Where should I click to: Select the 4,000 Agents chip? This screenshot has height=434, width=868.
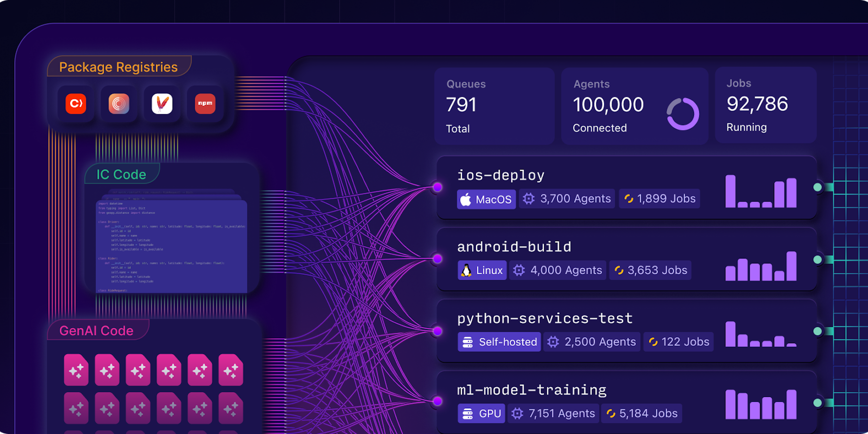[558, 270]
